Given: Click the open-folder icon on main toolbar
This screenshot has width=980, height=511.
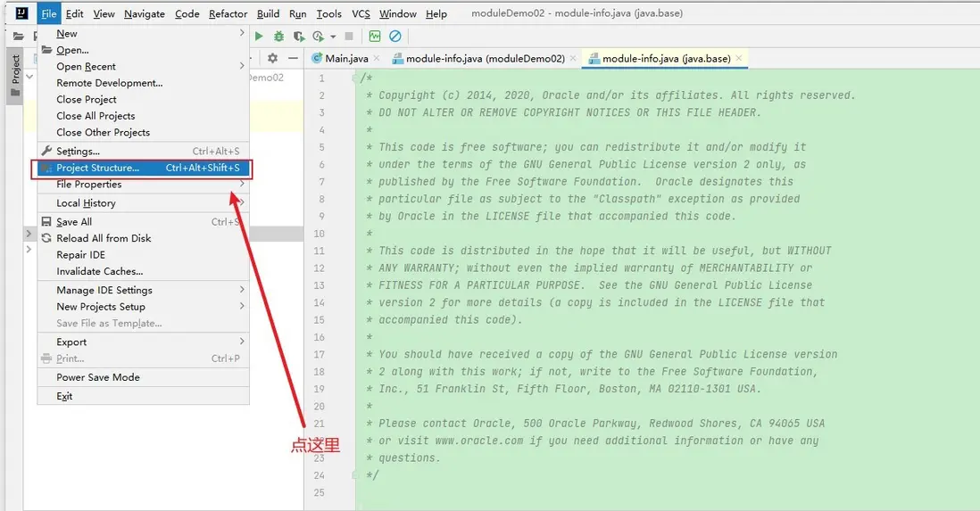Looking at the screenshot, I should (x=19, y=37).
